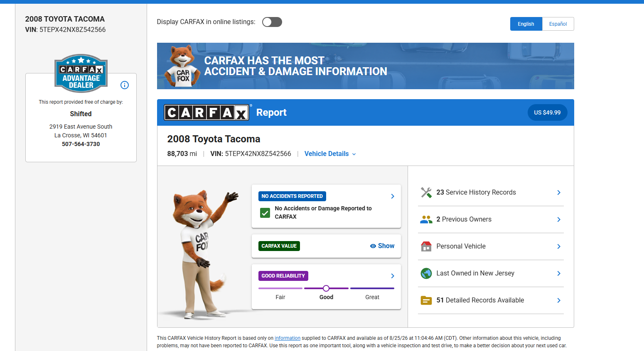Click the reliability slider handle

(326, 288)
